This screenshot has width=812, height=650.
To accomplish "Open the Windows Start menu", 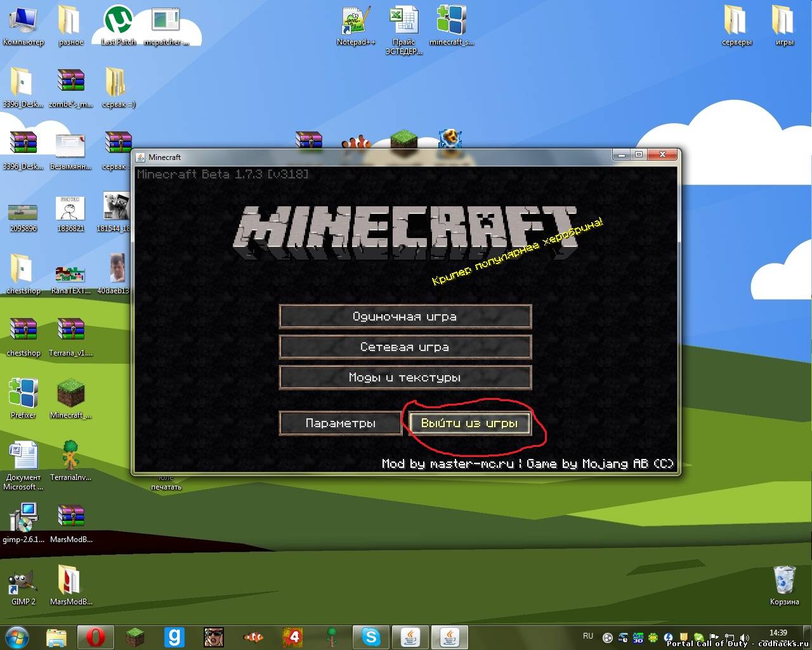I will tap(17, 637).
